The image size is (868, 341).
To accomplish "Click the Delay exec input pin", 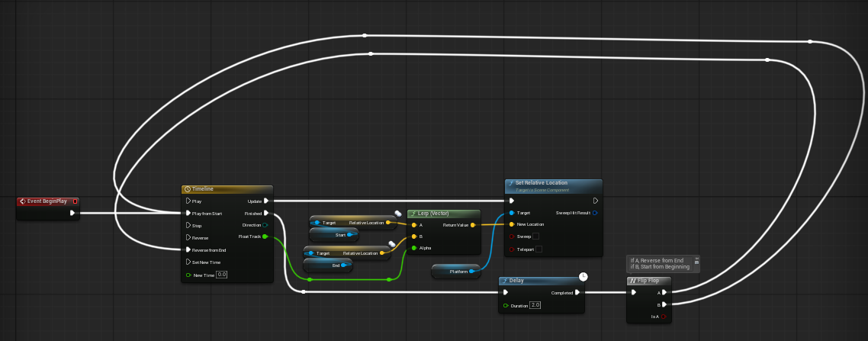I will [505, 293].
